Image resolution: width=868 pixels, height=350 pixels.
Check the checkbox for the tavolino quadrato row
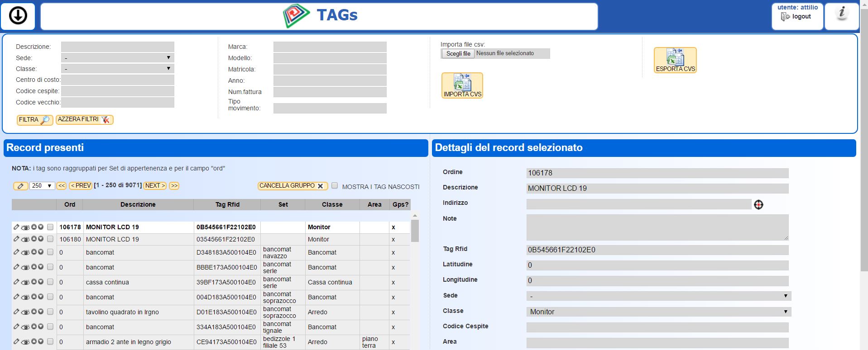50,312
